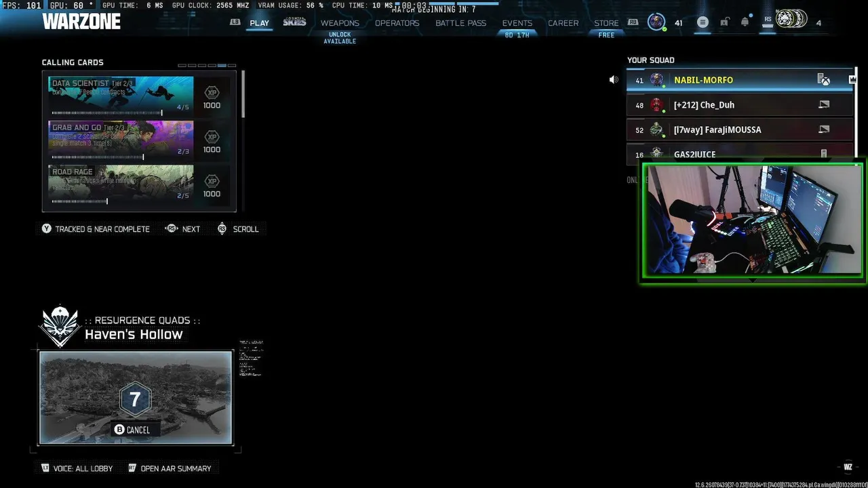Open the BATTLE PASS tab

pyautogui.click(x=460, y=23)
